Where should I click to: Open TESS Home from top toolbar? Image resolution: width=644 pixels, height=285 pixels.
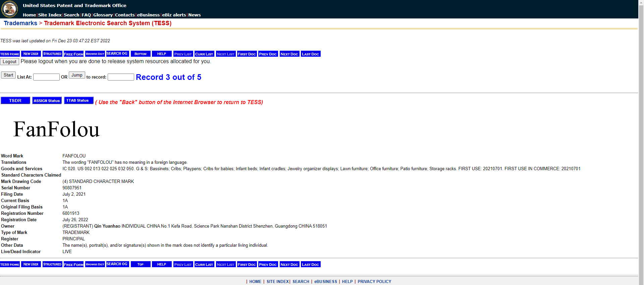(10, 54)
